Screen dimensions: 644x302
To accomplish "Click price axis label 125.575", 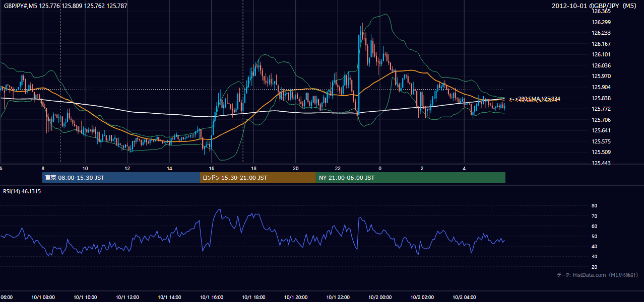I will pos(601,142).
